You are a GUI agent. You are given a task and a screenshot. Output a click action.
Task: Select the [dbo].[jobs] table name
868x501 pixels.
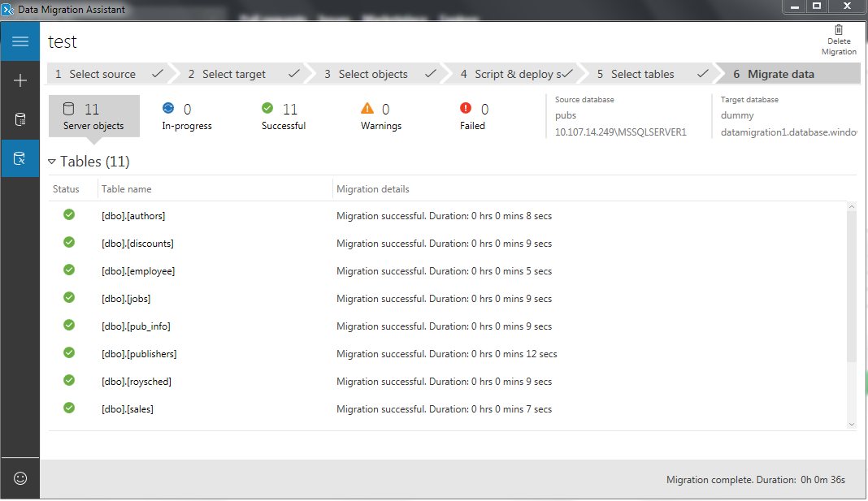coord(126,299)
